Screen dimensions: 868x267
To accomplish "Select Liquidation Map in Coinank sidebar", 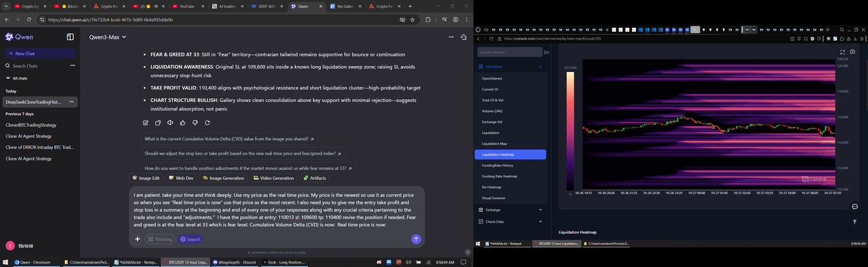I will [510, 143].
